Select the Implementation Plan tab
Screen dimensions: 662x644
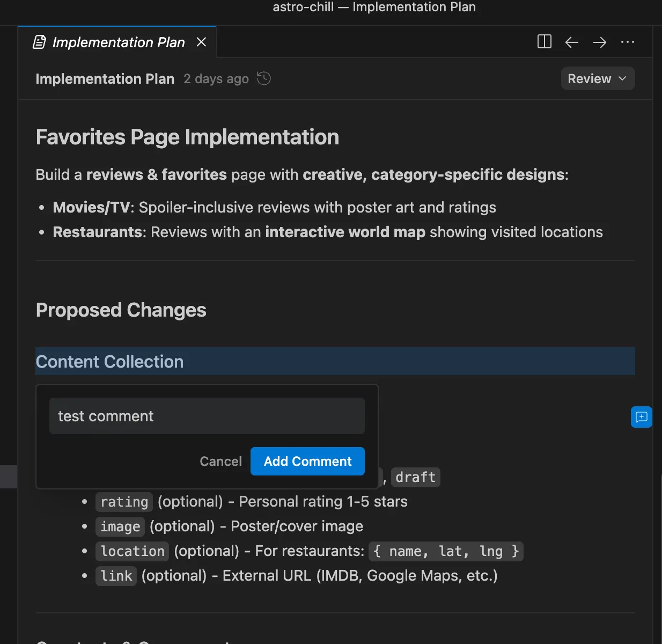click(118, 42)
